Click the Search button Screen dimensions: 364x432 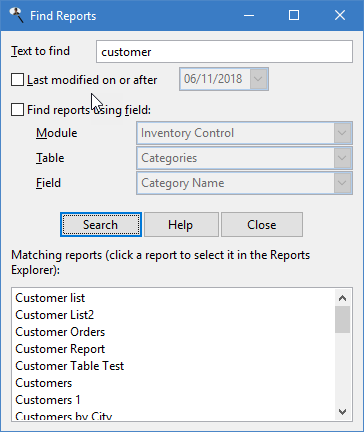[x=101, y=225]
